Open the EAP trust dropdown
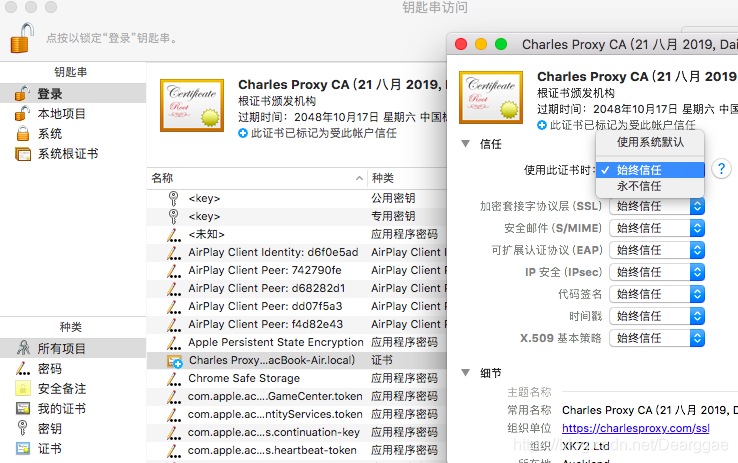Screen dimensions: 738x463 [x=657, y=250]
